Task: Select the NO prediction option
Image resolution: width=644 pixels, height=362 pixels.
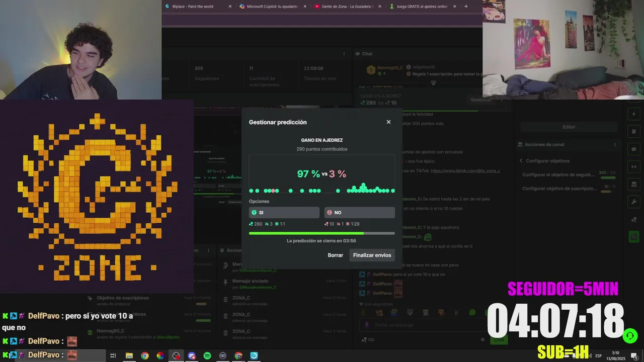Action: [x=360, y=213]
